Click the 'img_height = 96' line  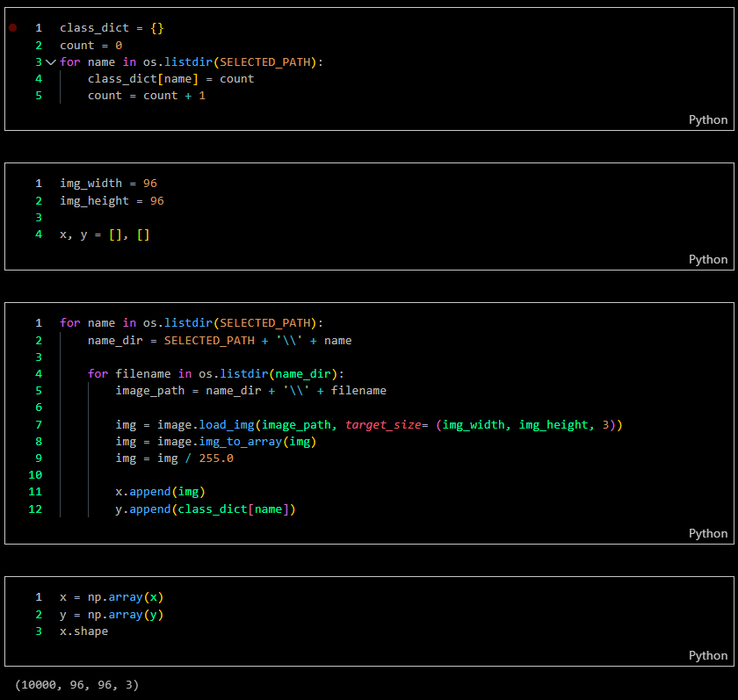click(112, 201)
